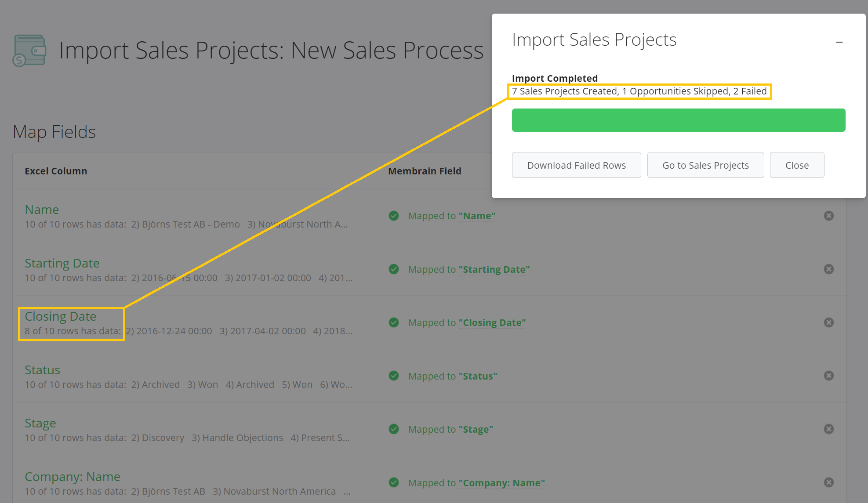The image size is (868, 503).
Task: Remove the Company: Name mapping
Action: (x=828, y=482)
